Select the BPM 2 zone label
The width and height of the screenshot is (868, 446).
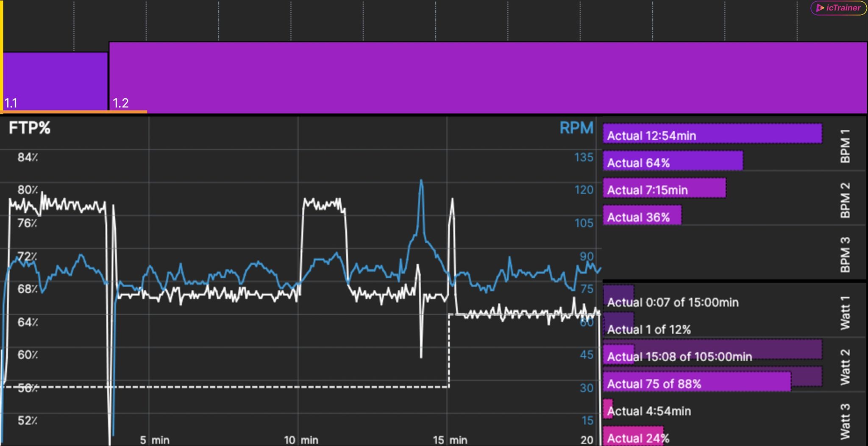[x=845, y=200]
